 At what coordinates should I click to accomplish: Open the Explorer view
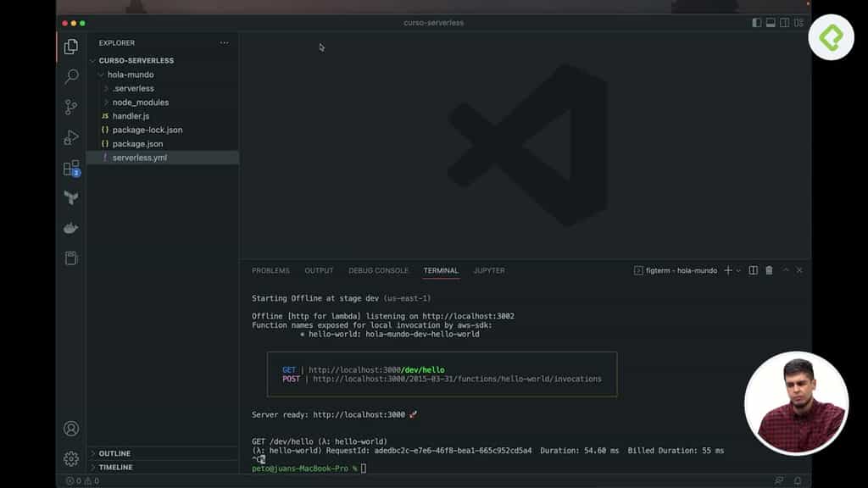click(x=70, y=51)
